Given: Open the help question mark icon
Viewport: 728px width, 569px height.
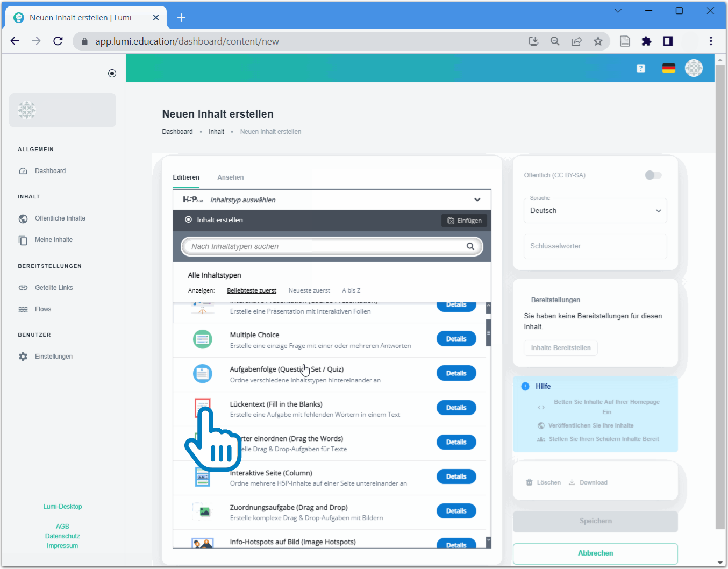Looking at the screenshot, I should [x=640, y=68].
